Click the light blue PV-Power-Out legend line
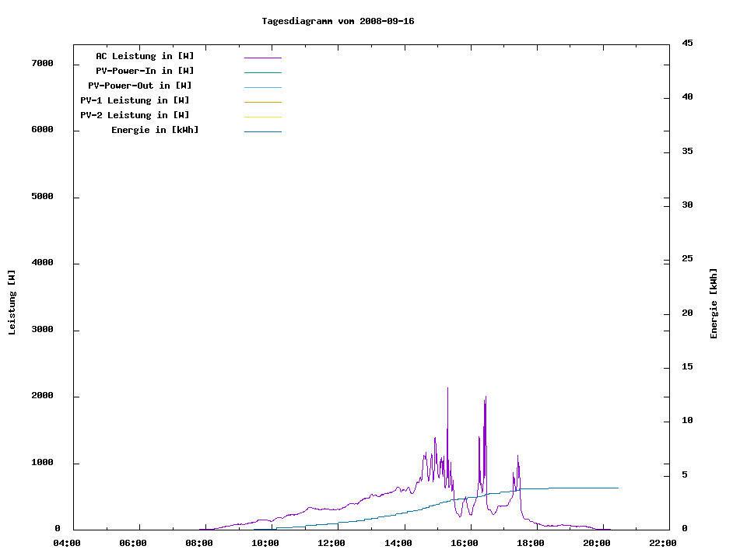The height and width of the screenshot is (560, 747). pyautogui.click(x=262, y=87)
